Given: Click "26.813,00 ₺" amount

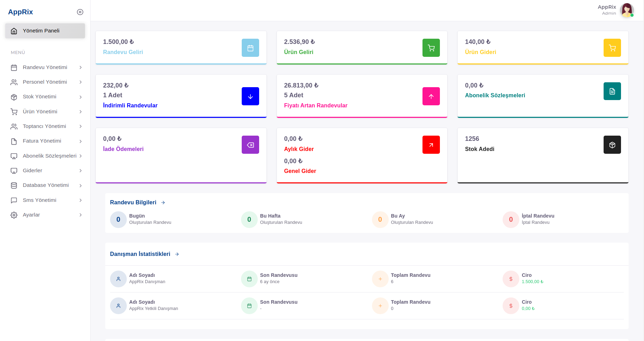Looking at the screenshot, I should click(x=301, y=85).
